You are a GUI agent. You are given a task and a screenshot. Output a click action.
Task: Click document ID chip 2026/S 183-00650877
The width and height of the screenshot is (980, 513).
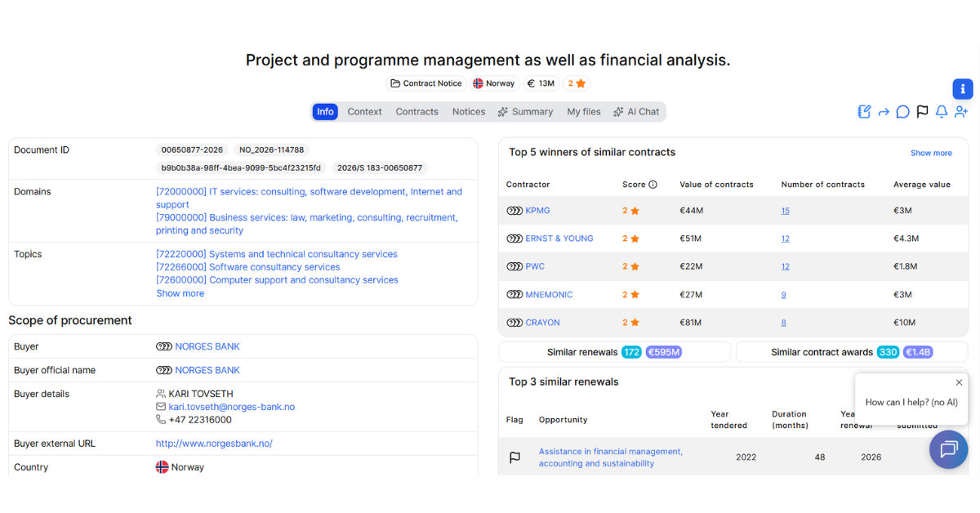coord(380,168)
